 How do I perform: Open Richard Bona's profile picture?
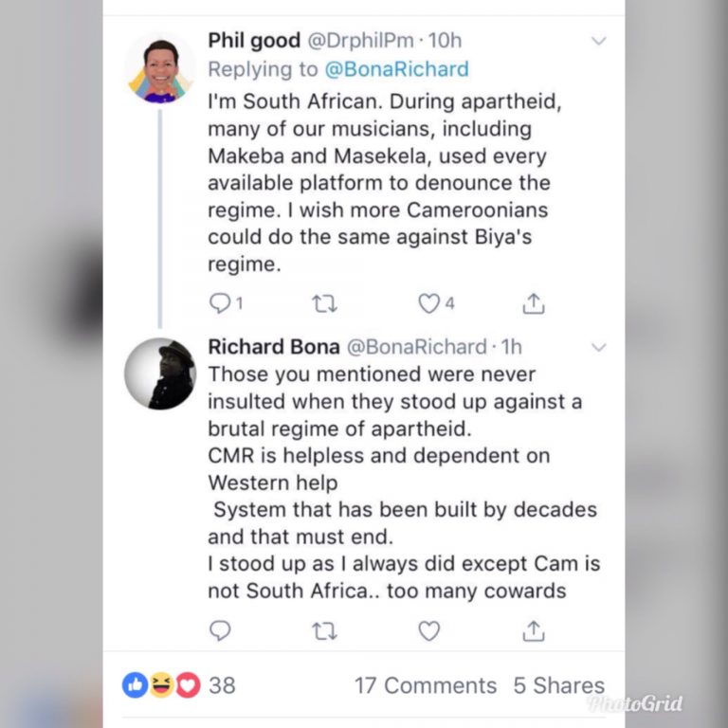coord(160,374)
